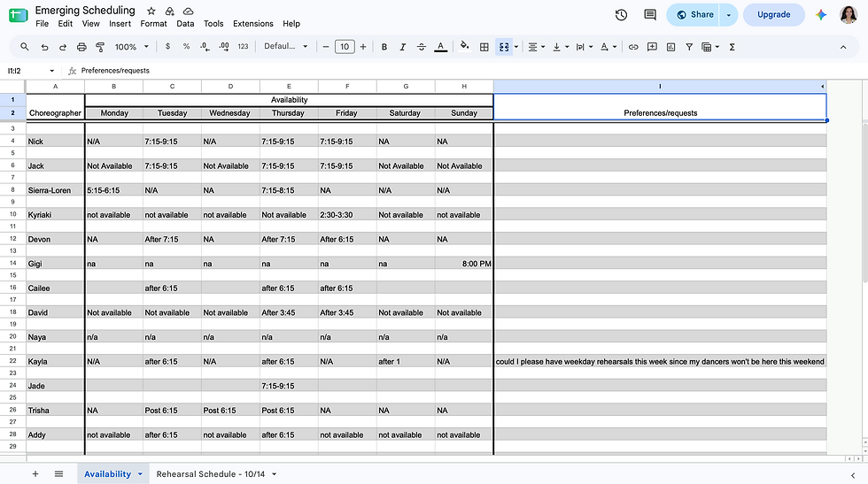The height and width of the screenshot is (484, 868).
Task: Click the Upgrade button
Action: click(x=773, y=15)
